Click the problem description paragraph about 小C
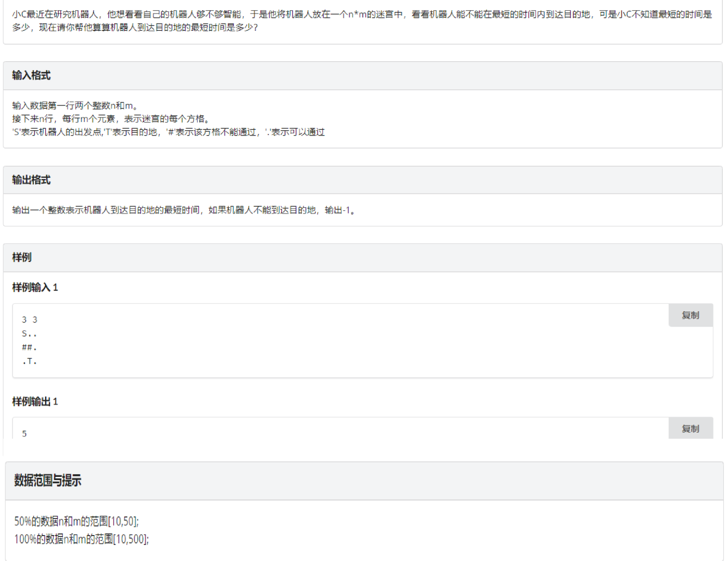Image resolution: width=728 pixels, height=561 pixels. 362,21
